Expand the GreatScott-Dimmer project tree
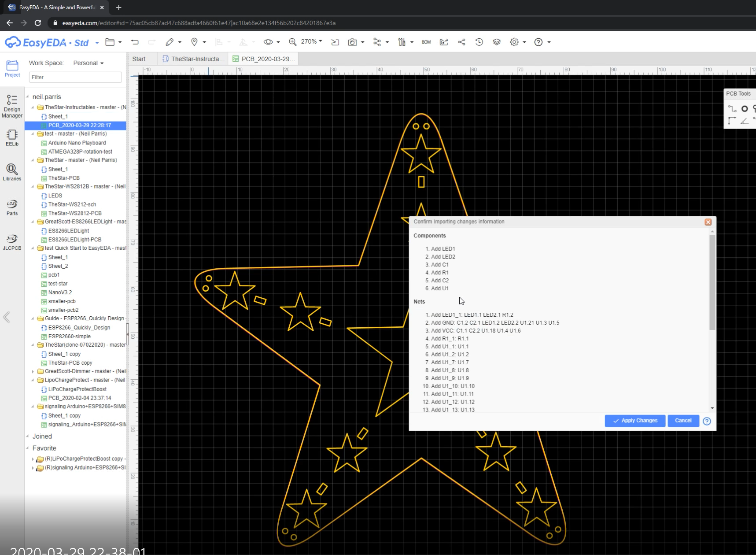756x555 pixels. pos(34,371)
